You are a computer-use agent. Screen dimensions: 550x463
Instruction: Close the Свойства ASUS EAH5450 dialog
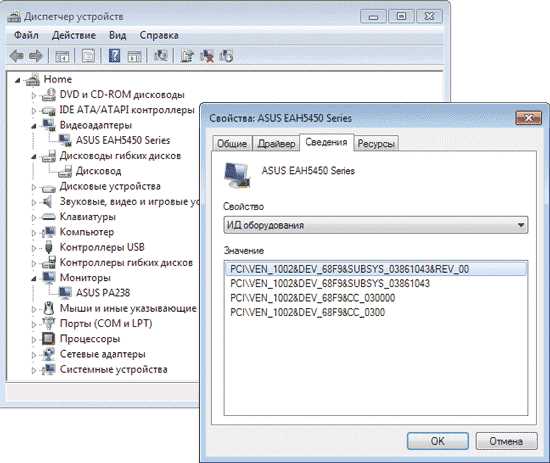pyautogui.click(x=528, y=118)
